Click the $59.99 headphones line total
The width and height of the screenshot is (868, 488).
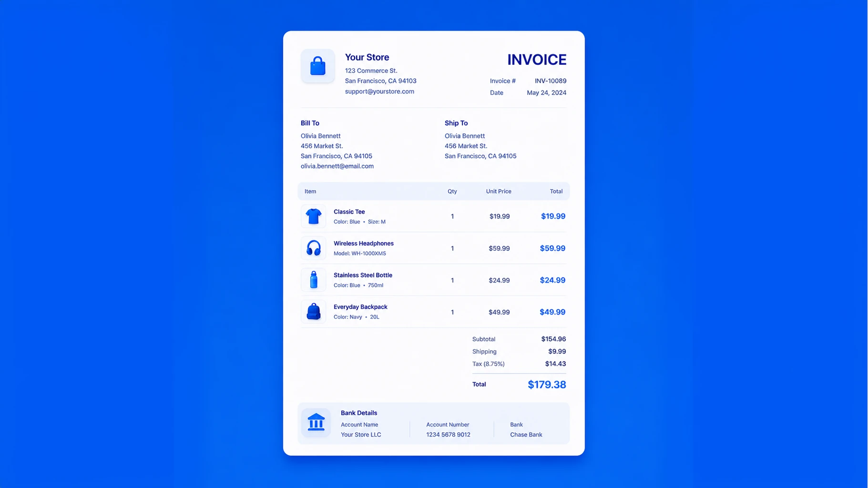tap(552, 248)
